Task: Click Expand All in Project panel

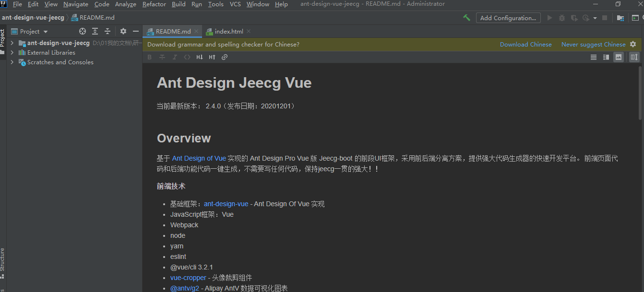Action: pyautogui.click(x=95, y=31)
